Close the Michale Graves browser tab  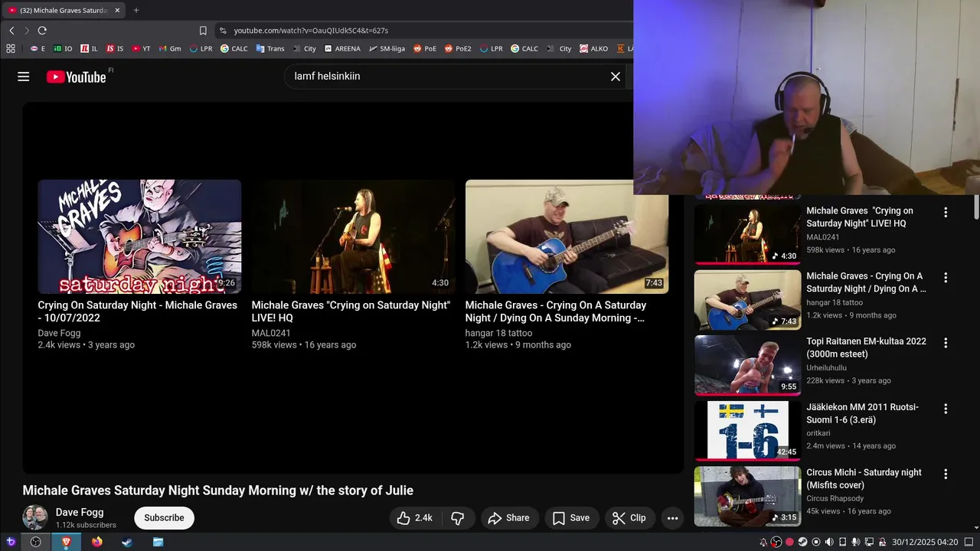117,11
